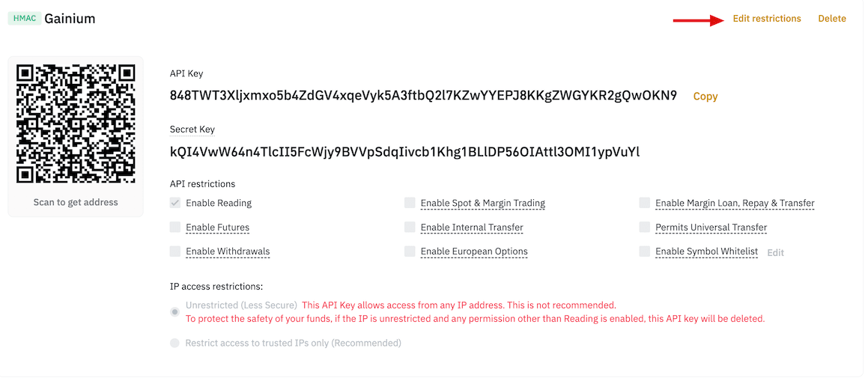Click the Secret Key value text
Screen dimensions: 868x381
[404, 152]
